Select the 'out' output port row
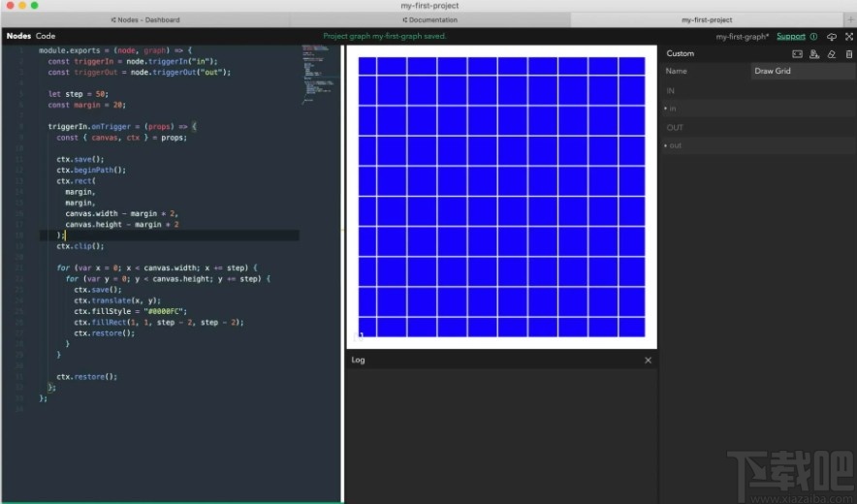 point(759,145)
